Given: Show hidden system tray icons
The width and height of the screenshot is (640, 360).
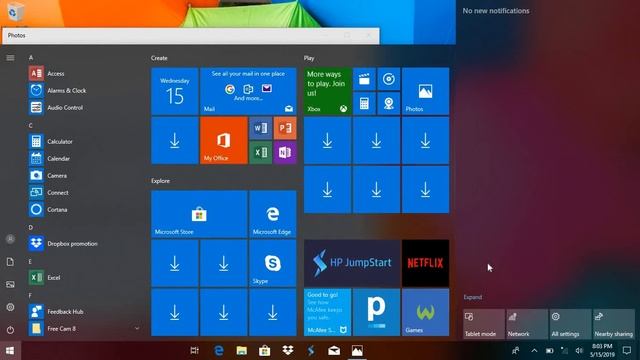Looking at the screenshot, I should pyautogui.click(x=534, y=351).
